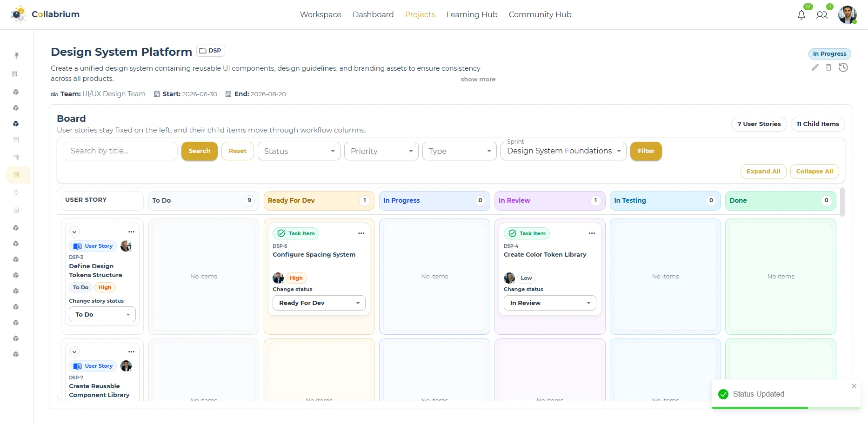Collapse the DSP-3 story with the chevron

coord(74,232)
